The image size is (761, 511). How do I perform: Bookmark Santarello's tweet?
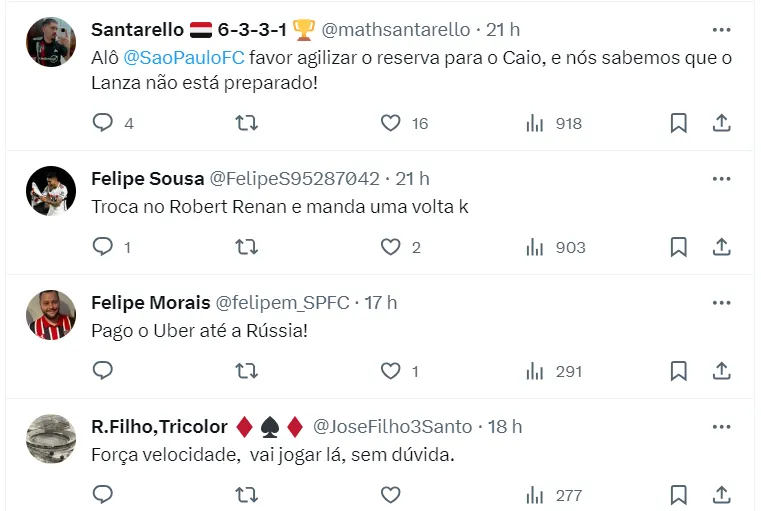pyautogui.click(x=678, y=123)
